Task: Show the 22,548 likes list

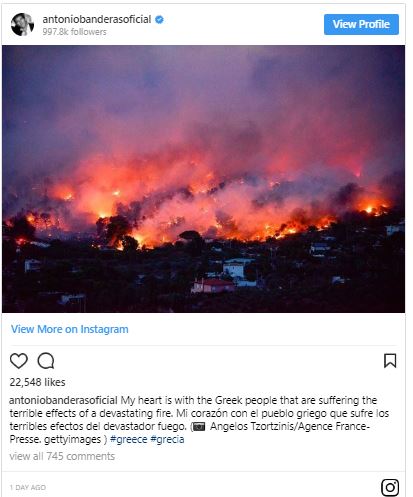Action: 37,382
